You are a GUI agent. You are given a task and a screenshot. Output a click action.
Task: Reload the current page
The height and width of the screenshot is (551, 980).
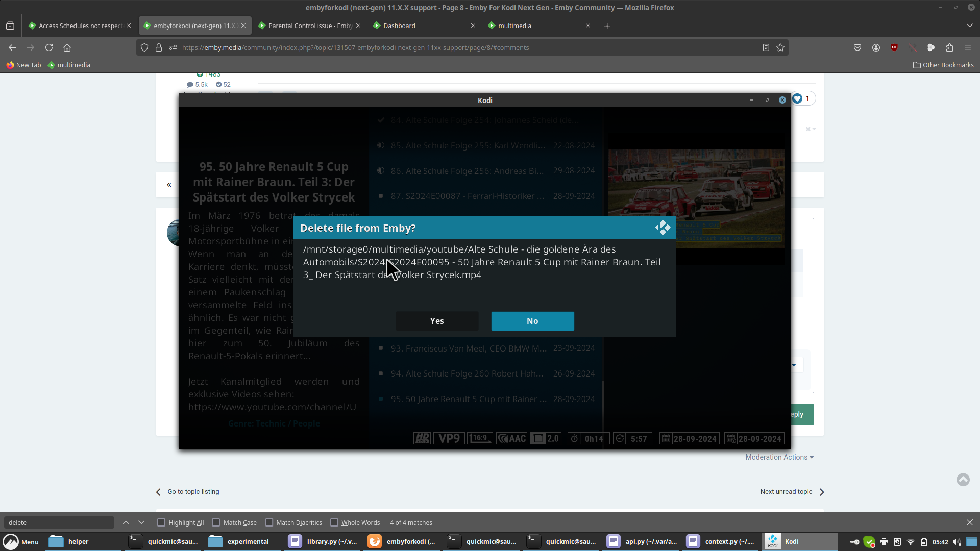[49, 47]
